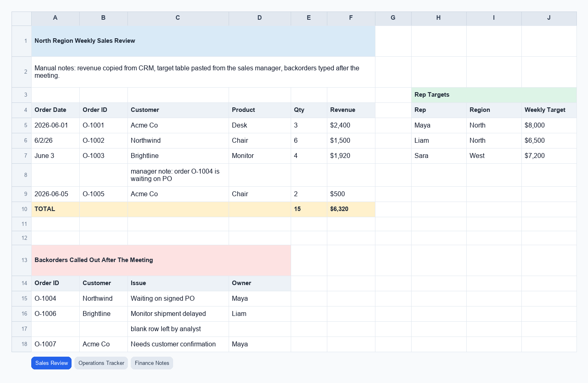Click total quantity cell 15

309,209
